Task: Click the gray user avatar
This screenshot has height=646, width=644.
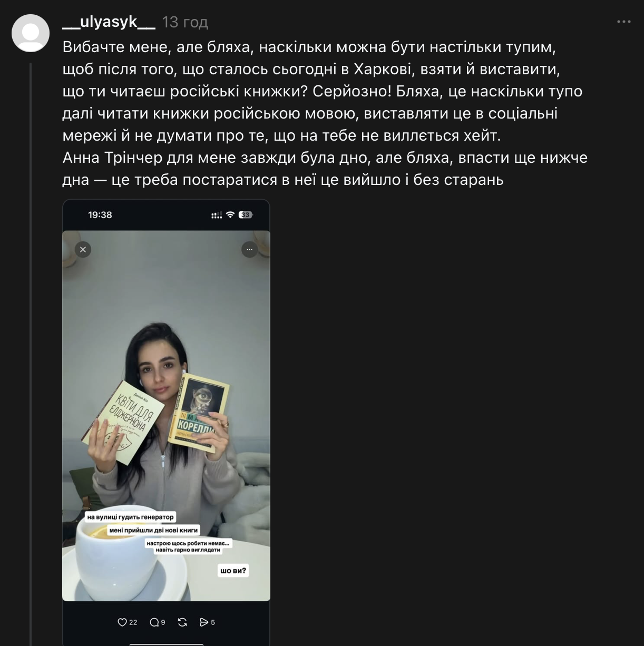Action: click(31, 33)
